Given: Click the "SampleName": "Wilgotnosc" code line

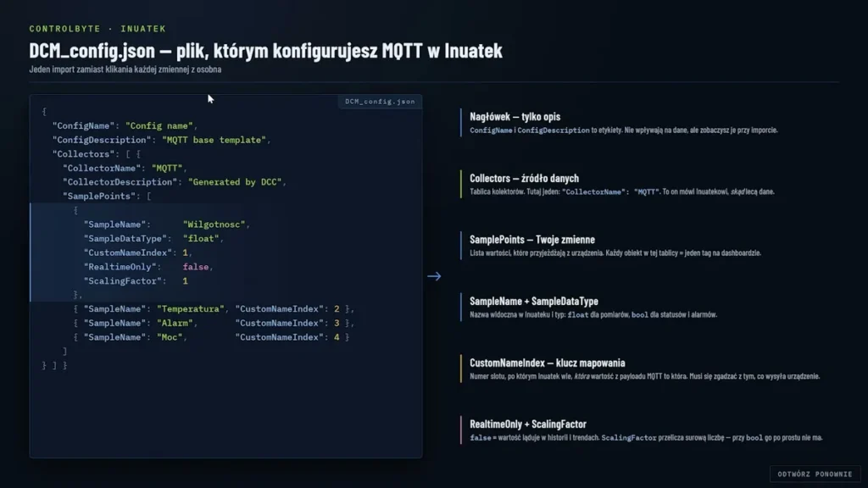Looking at the screenshot, I should (167, 224).
